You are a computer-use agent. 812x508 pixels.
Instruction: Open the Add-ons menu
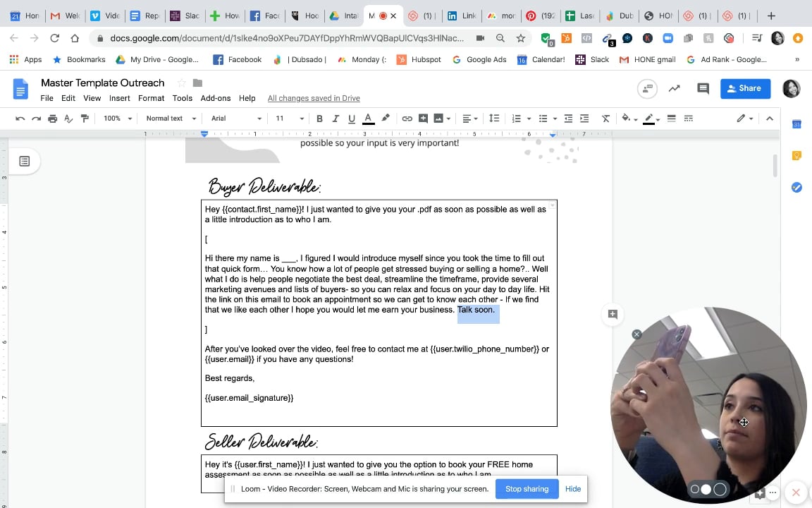[216, 98]
